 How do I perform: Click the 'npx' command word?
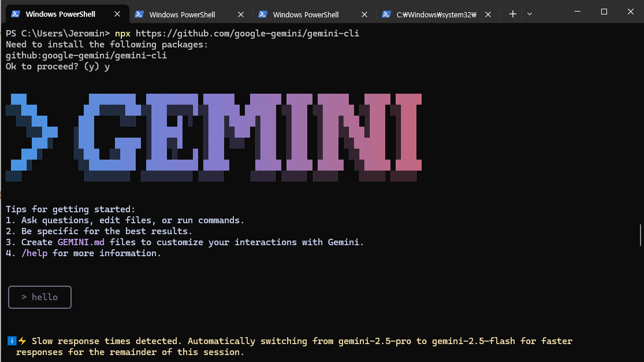point(122,34)
